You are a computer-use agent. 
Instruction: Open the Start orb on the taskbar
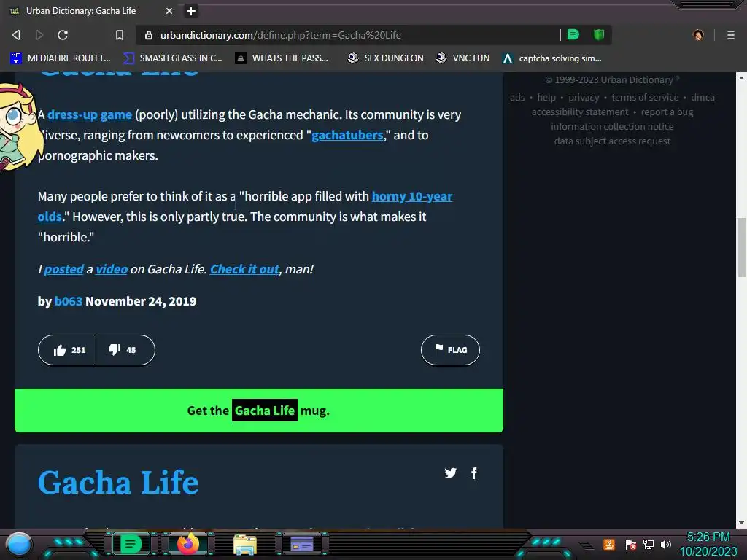pyautogui.click(x=19, y=544)
